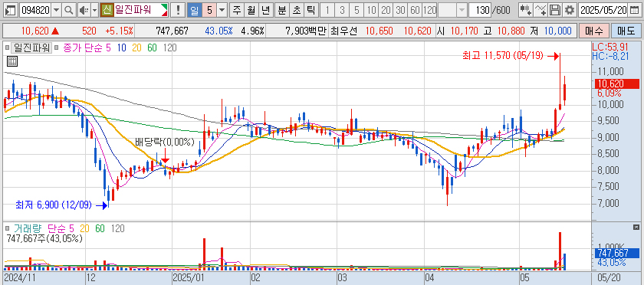Switch to 년 yearly chart
Screen dimensions: 644x285
[266, 10]
